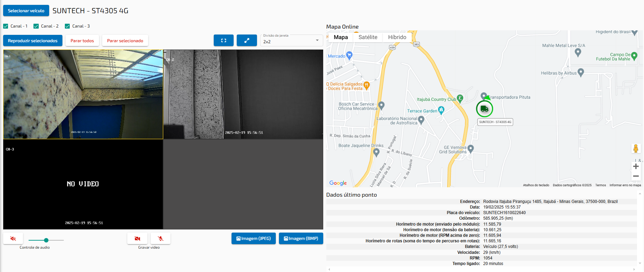Click the Parar selecionado button
The width and height of the screenshot is (644, 272).
point(125,41)
